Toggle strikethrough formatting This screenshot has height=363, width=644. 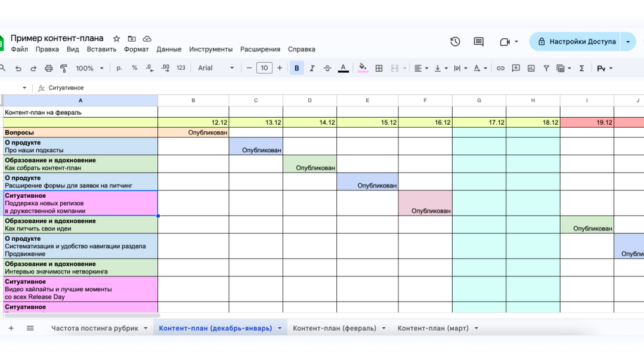point(327,68)
